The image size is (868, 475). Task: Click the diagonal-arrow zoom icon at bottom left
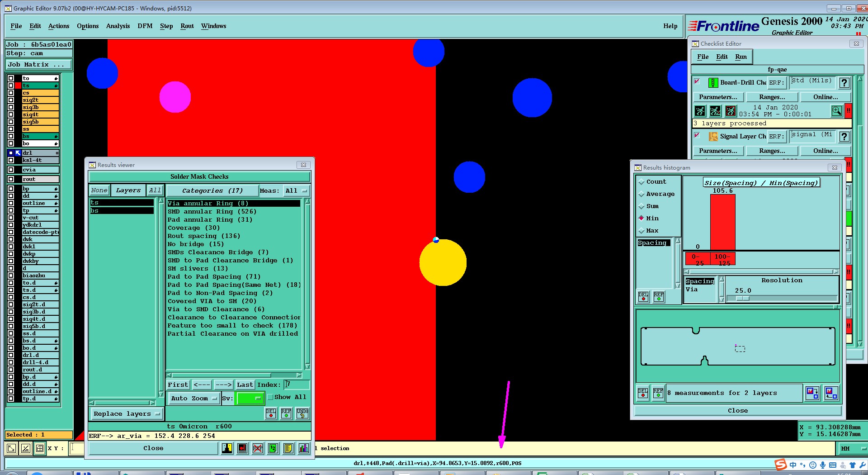(11, 448)
